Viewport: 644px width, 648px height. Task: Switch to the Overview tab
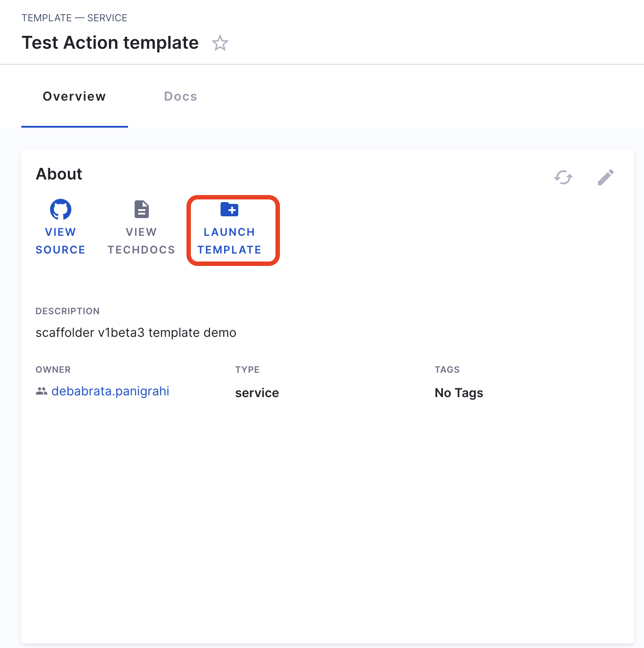click(74, 97)
